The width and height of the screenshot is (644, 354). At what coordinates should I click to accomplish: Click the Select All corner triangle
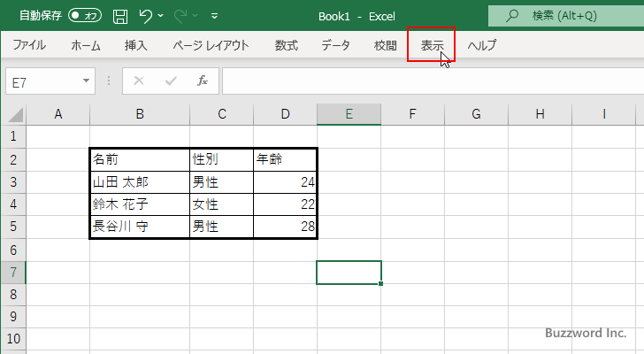pos(16,114)
